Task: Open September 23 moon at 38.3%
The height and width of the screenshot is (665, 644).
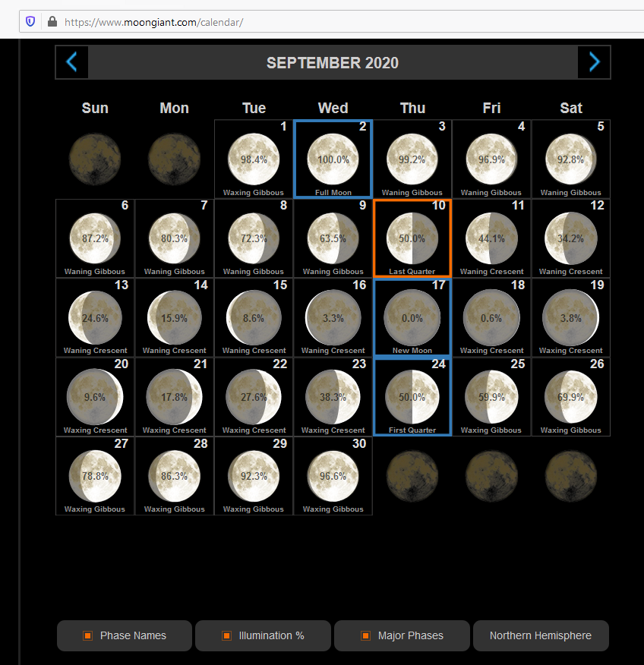Action: [333, 397]
